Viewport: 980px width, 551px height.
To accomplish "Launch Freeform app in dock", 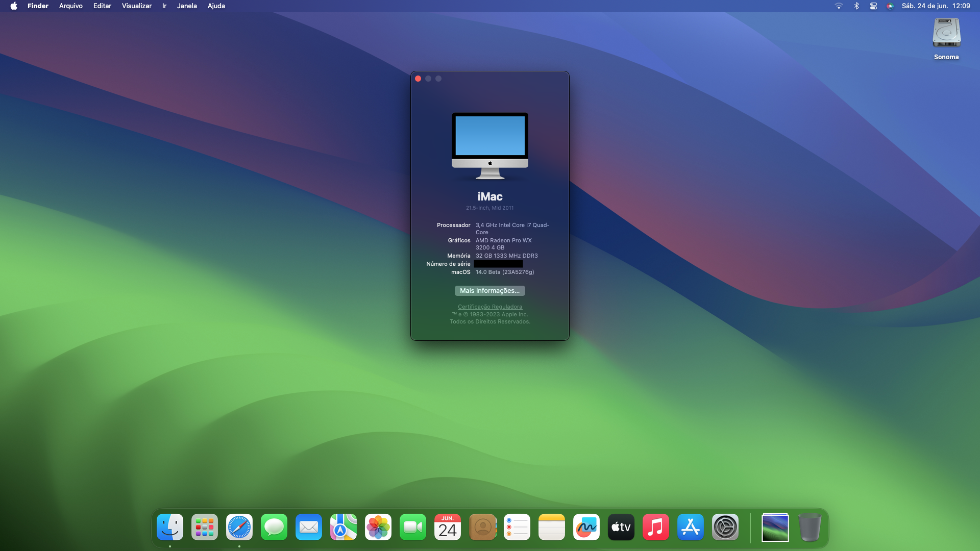I will coord(586,527).
